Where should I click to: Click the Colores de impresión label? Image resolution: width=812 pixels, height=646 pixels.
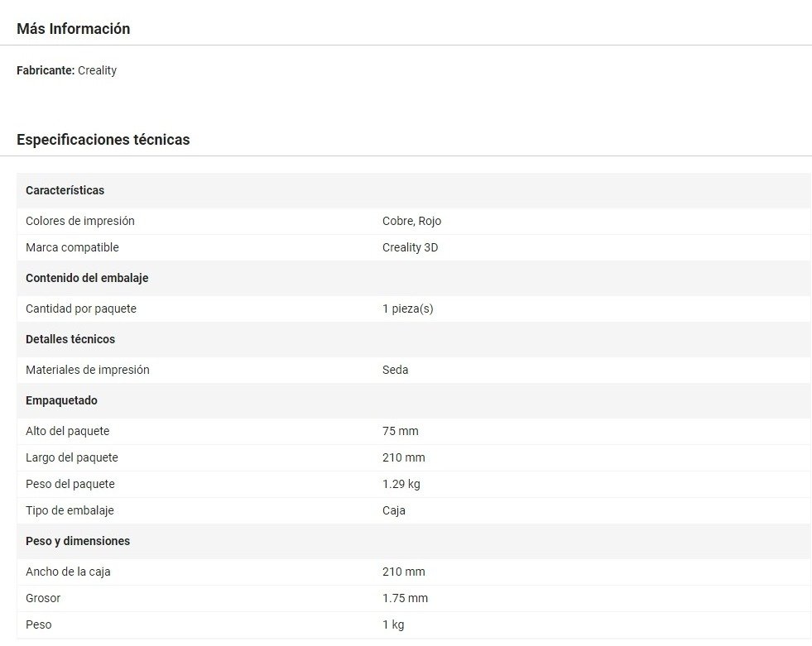click(79, 221)
